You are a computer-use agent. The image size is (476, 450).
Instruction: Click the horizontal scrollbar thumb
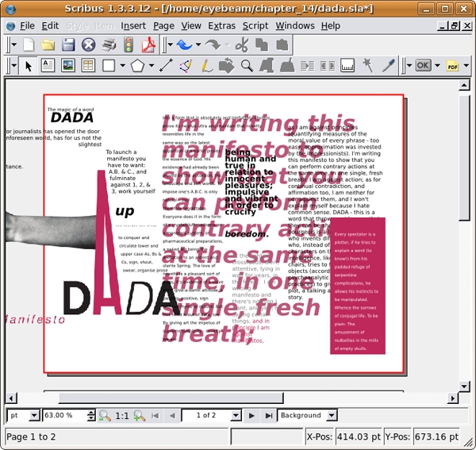click(171, 398)
